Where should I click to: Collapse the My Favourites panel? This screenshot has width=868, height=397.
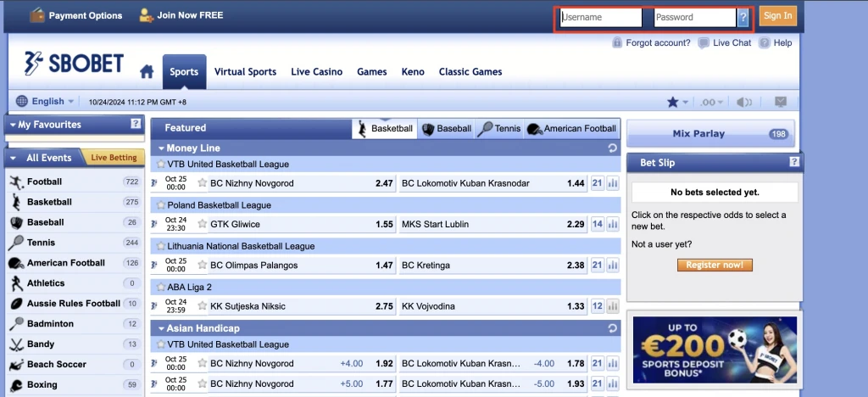[13, 125]
